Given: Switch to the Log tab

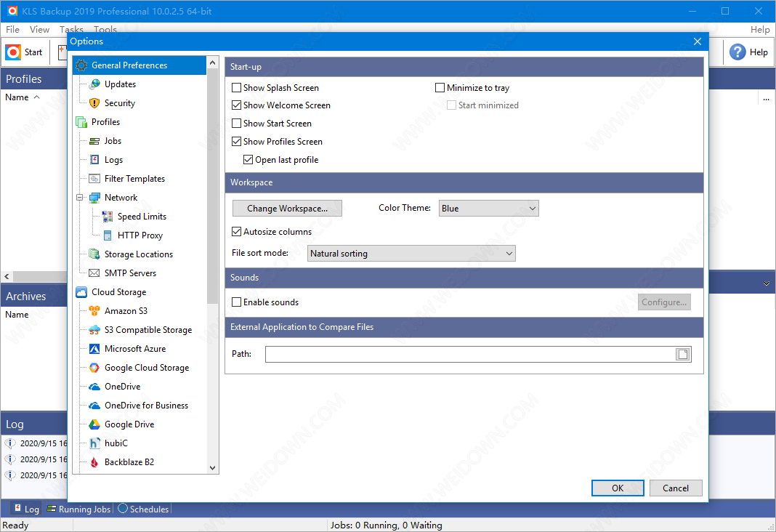Looking at the screenshot, I should click(x=26, y=509).
